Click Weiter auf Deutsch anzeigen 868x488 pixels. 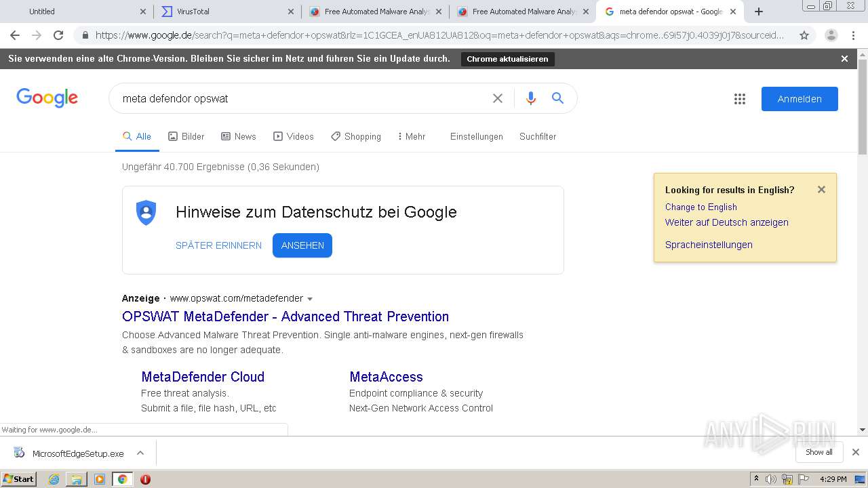pyautogui.click(x=726, y=222)
